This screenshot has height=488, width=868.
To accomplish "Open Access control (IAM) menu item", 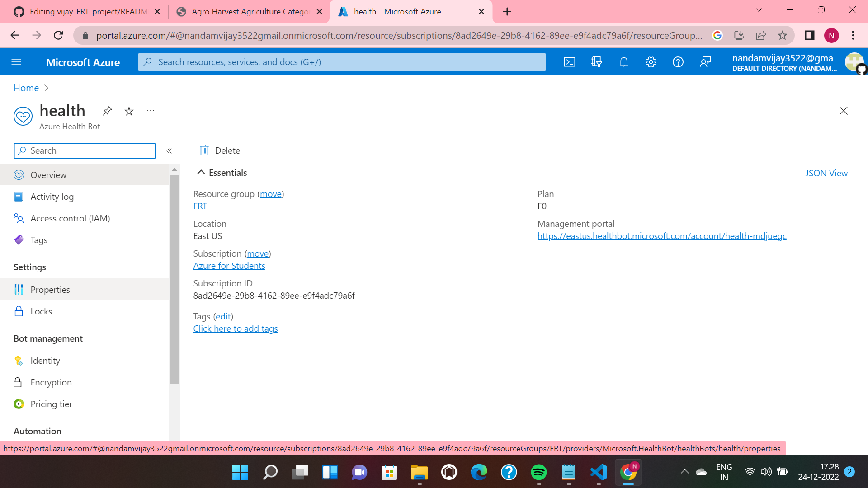I will click(85, 218).
